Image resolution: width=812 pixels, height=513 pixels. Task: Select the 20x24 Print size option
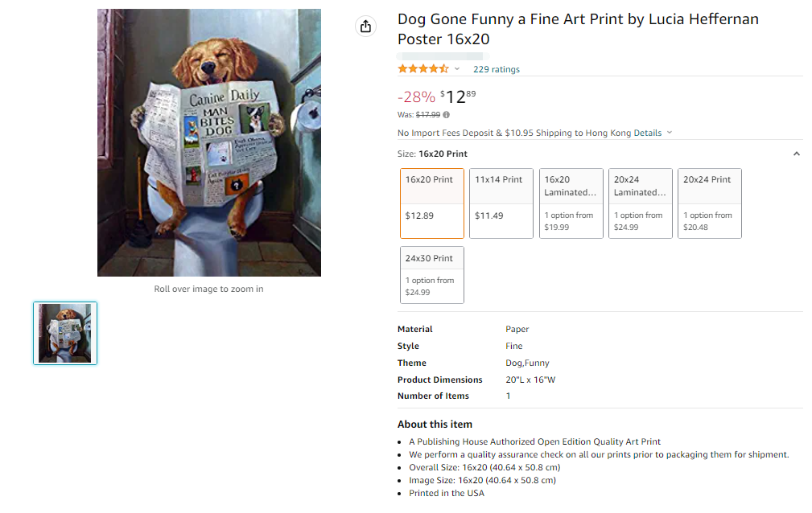pyautogui.click(x=709, y=203)
